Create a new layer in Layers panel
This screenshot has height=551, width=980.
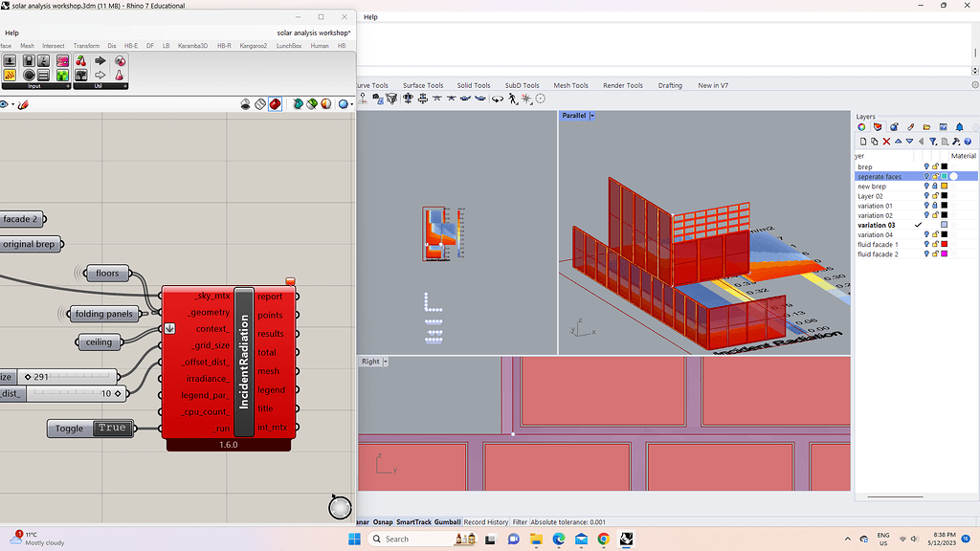click(x=863, y=142)
